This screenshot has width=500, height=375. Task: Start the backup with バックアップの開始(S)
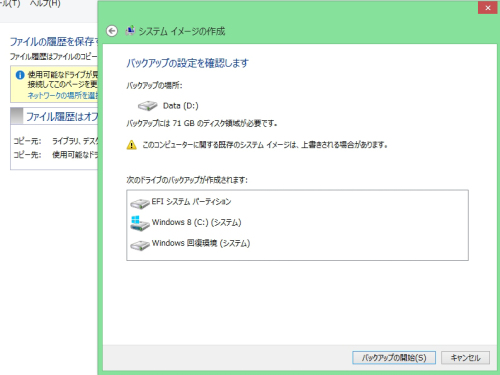pos(394,358)
